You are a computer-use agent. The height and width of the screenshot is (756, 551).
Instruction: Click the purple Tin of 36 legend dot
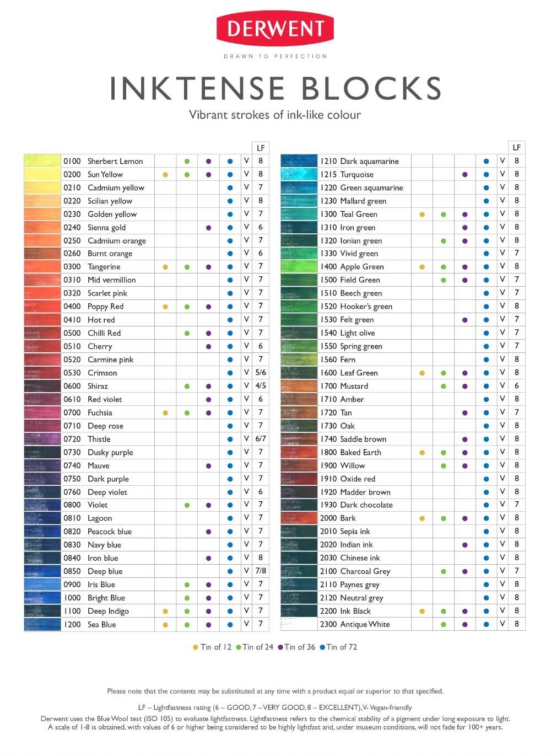click(280, 647)
